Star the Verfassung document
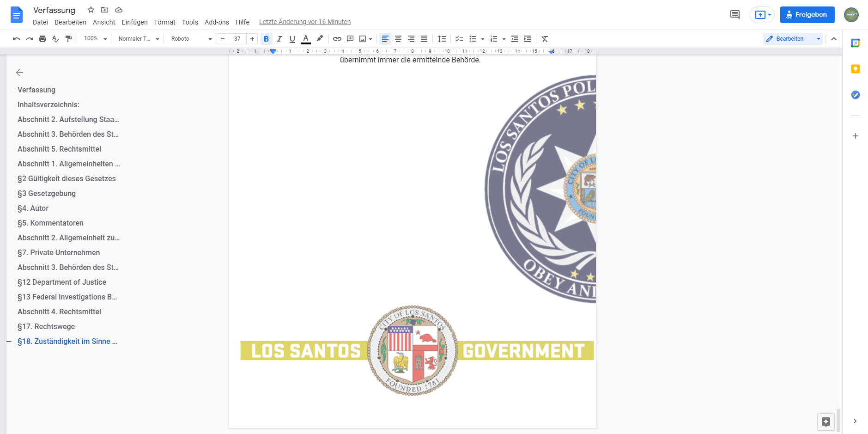 point(91,10)
